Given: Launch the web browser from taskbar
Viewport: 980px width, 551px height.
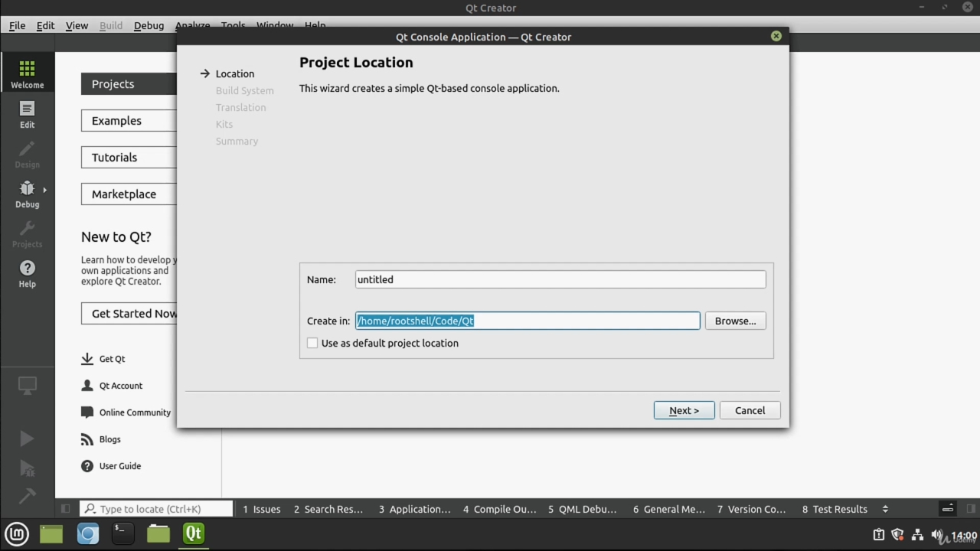Looking at the screenshot, I should [88, 533].
